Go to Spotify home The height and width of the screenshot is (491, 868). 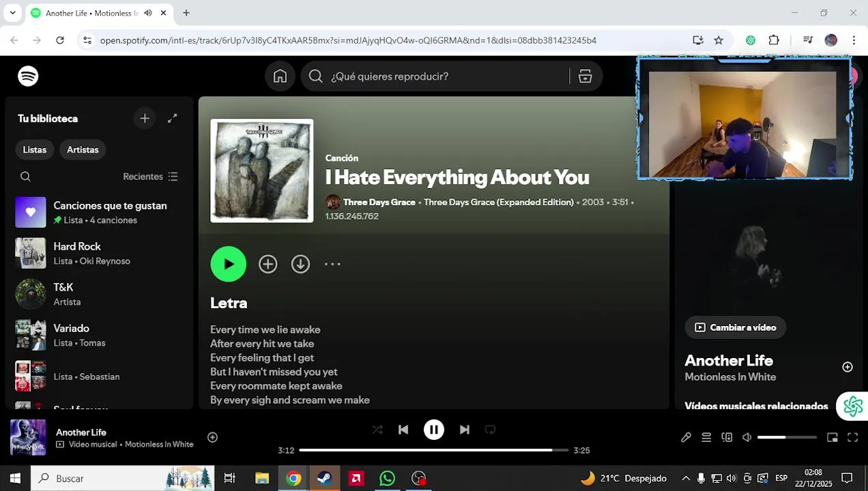(x=280, y=76)
